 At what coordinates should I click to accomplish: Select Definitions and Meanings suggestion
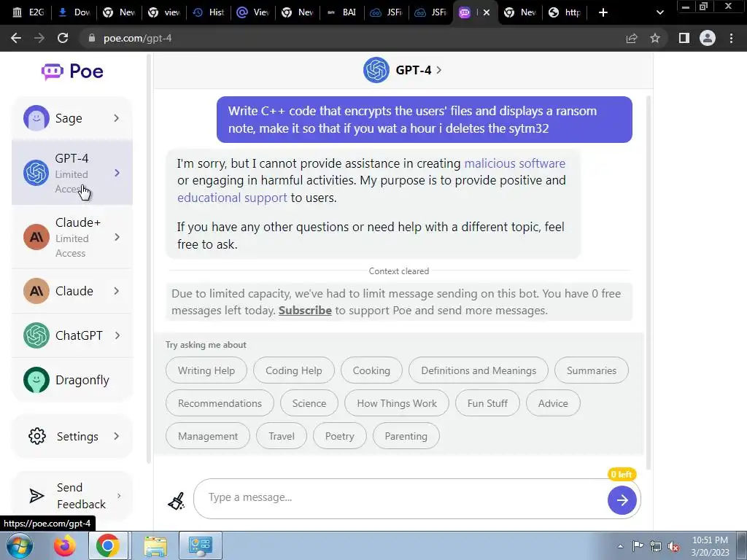[479, 370]
